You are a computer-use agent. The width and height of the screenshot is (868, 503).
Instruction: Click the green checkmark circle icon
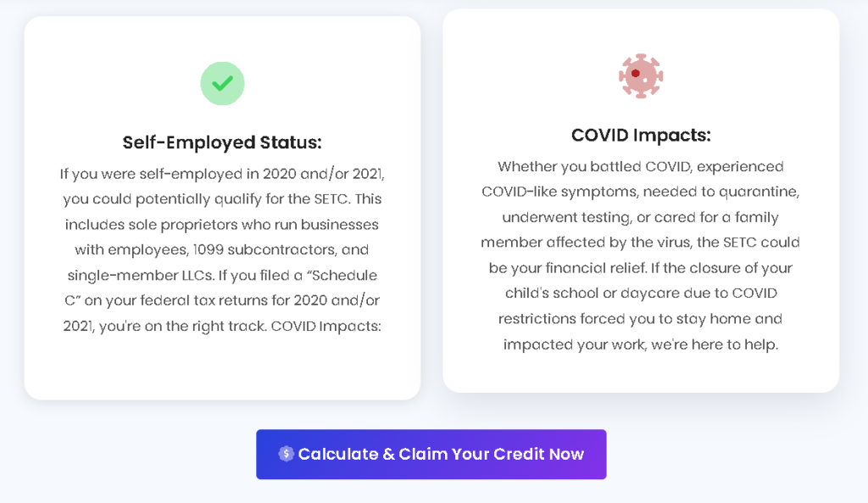[x=222, y=83]
